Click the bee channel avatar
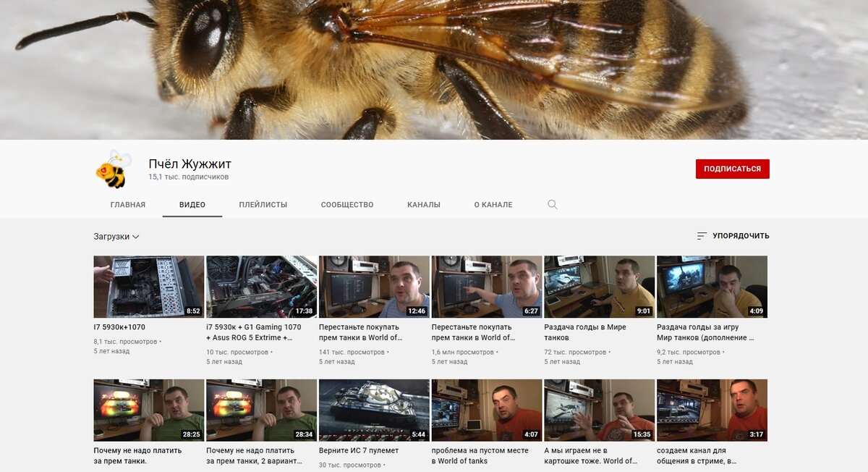 coord(112,169)
